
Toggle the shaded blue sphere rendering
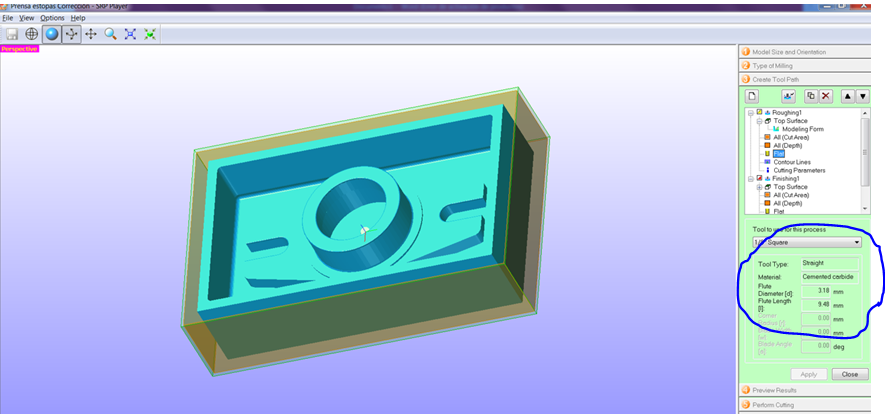(51, 34)
